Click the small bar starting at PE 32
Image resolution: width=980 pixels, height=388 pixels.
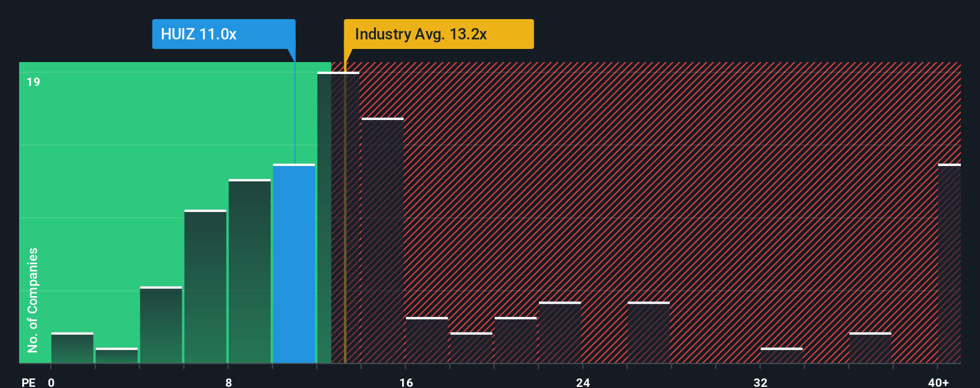pos(782,355)
